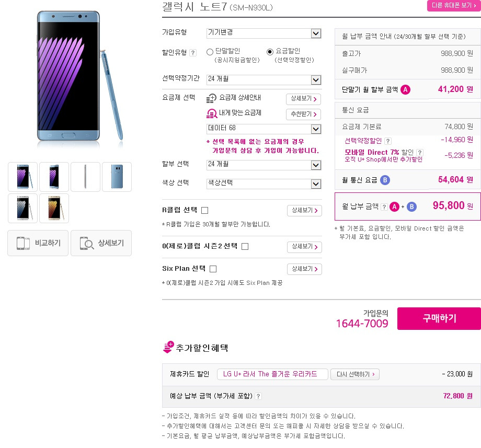Image resolution: width=481 pixels, height=448 pixels.
Task: Click the 월 납부 금액 help icon
Action: (x=384, y=207)
